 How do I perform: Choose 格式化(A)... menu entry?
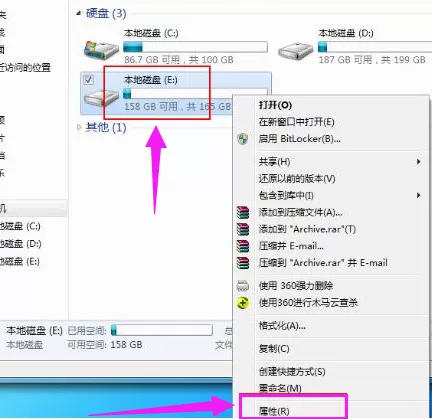tap(282, 325)
